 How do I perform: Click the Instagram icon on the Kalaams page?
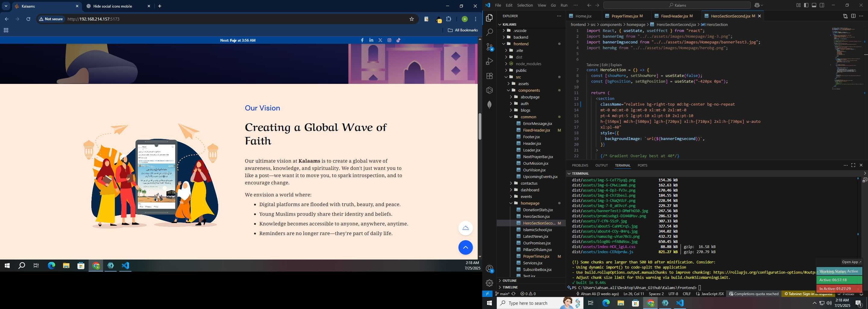[389, 40]
